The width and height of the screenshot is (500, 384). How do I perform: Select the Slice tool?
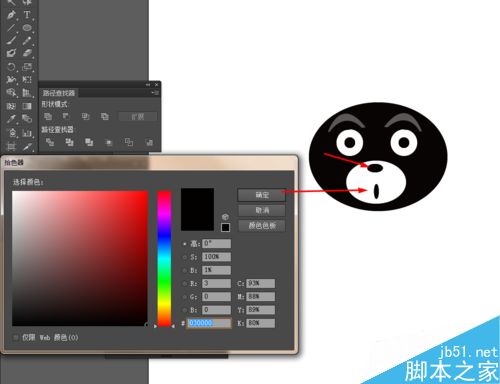pyautogui.click(x=27, y=146)
